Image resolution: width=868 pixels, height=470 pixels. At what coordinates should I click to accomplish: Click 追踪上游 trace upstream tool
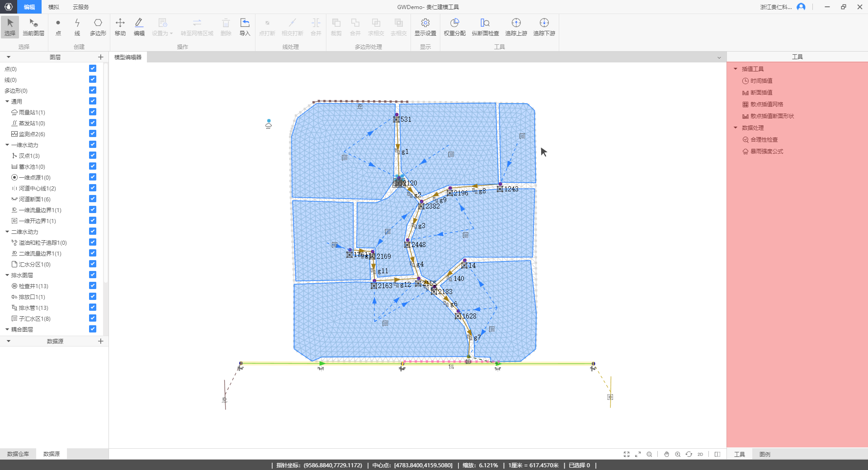516,27
